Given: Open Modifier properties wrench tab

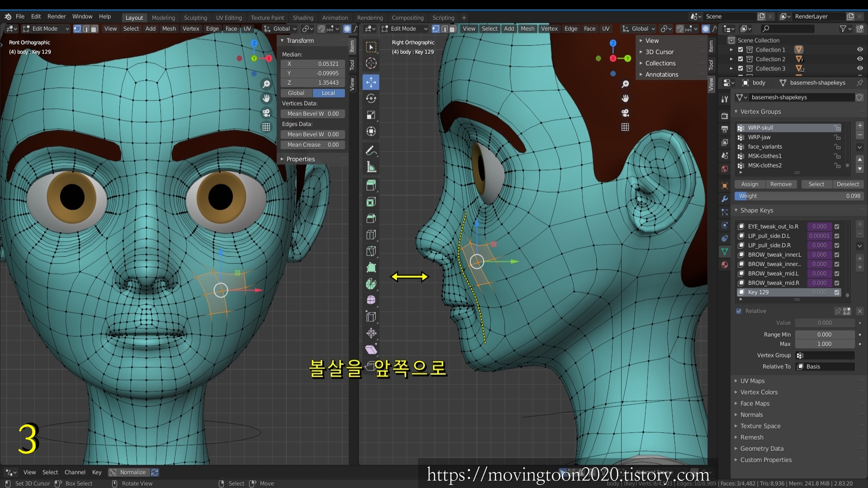Looking at the screenshot, I should [x=725, y=199].
